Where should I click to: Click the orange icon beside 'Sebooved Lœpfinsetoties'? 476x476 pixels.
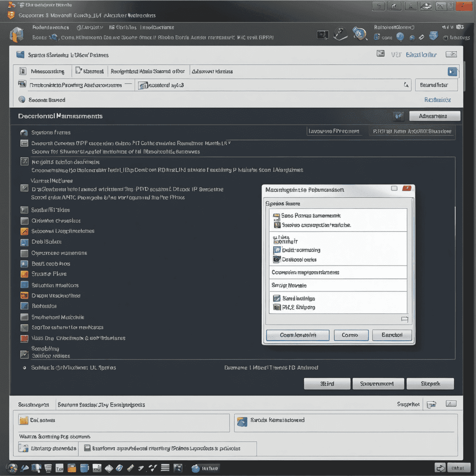(x=24, y=231)
